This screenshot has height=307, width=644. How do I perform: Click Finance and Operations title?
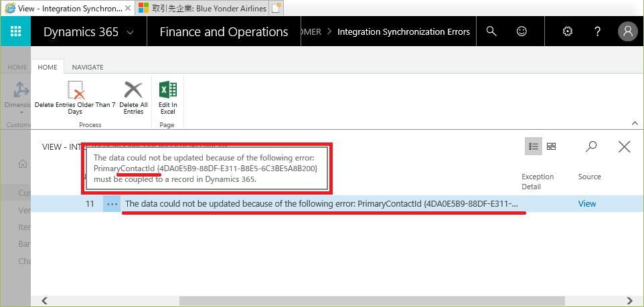click(x=224, y=31)
